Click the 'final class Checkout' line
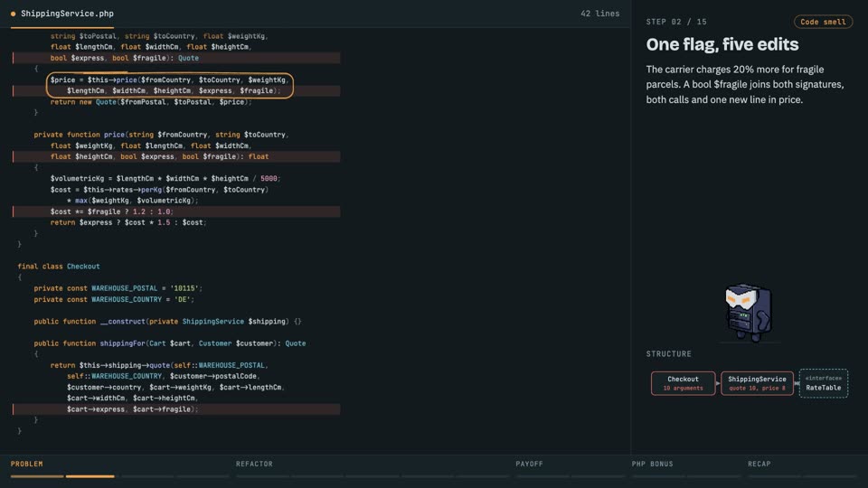Image resolution: width=868 pixels, height=488 pixels. (x=59, y=266)
